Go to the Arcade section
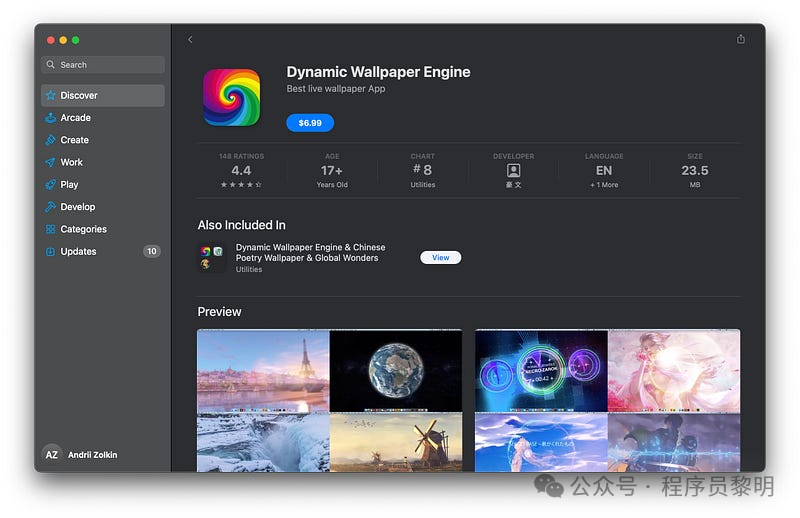 coord(103,118)
